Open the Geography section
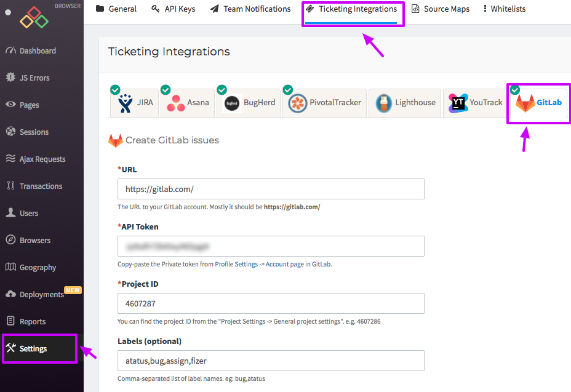Image resolution: width=571 pixels, height=392 pixels. pos(37,266)
